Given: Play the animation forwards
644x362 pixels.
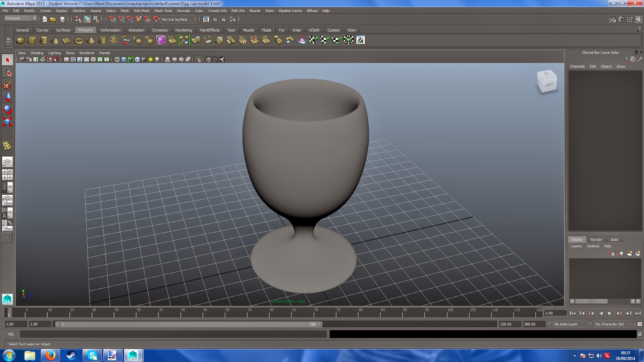Looking at the screenshot, I should 610,313.
